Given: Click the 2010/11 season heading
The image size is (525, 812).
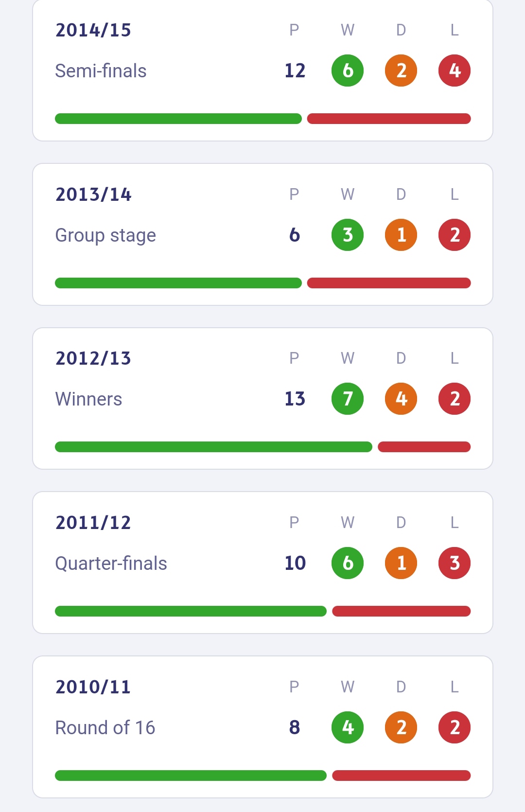Looking at the screenshot, I should (93, 687).
